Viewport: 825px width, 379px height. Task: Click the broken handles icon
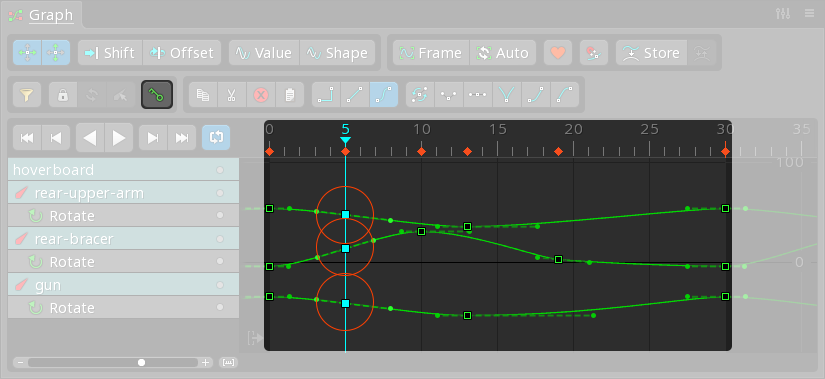click(449, 95)
